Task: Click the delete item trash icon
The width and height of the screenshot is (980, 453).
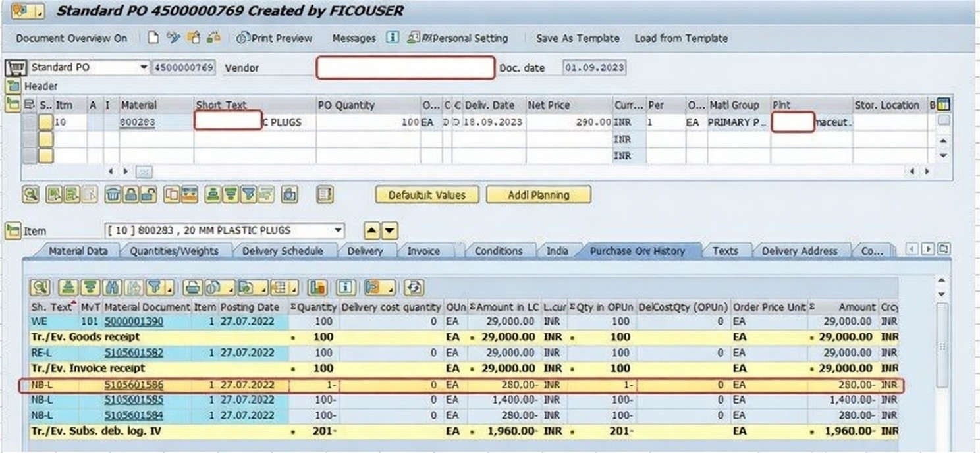Action: (113, 194)
